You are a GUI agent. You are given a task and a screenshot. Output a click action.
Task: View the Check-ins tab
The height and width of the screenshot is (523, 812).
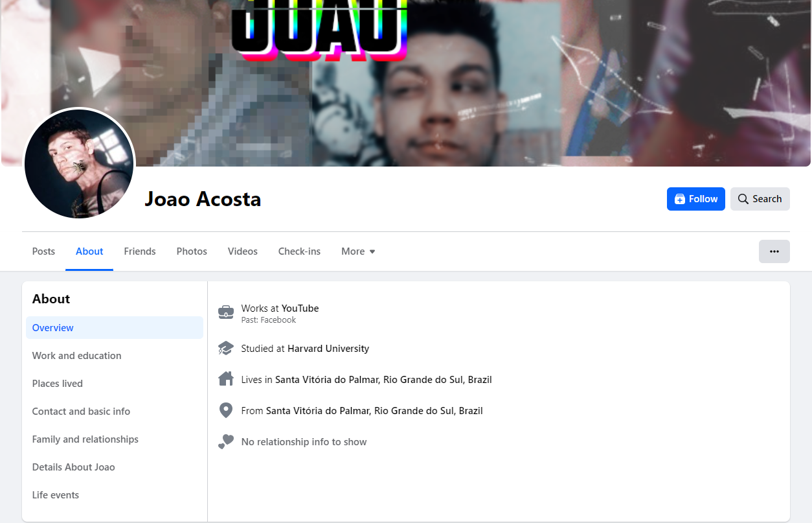pyautogui.click(x=299, y=251)
